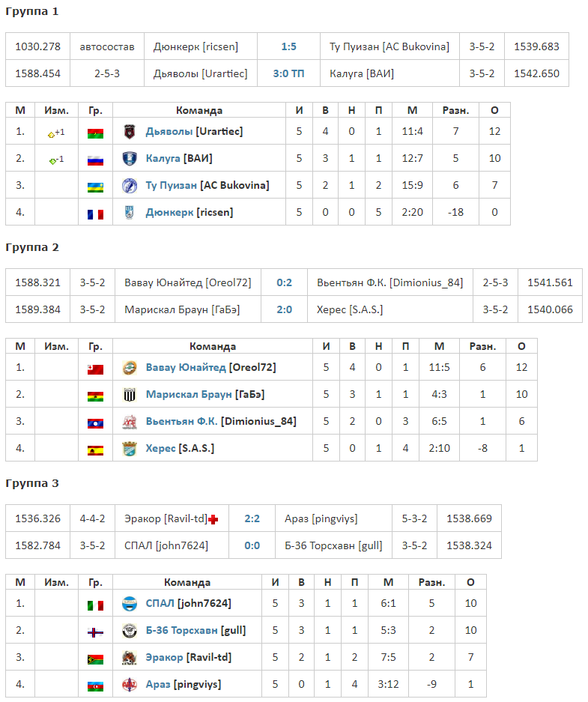This screenshot has width=588, height=702.
Task: Click the Группа 1 heading
Action: [31, 11]
